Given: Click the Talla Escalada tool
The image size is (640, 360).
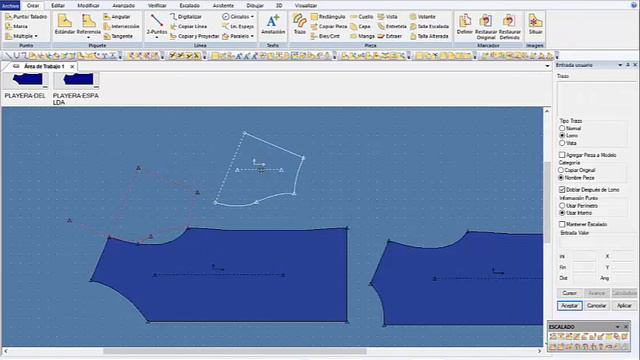Looking at the screenshot, I should tap(429, 27).
